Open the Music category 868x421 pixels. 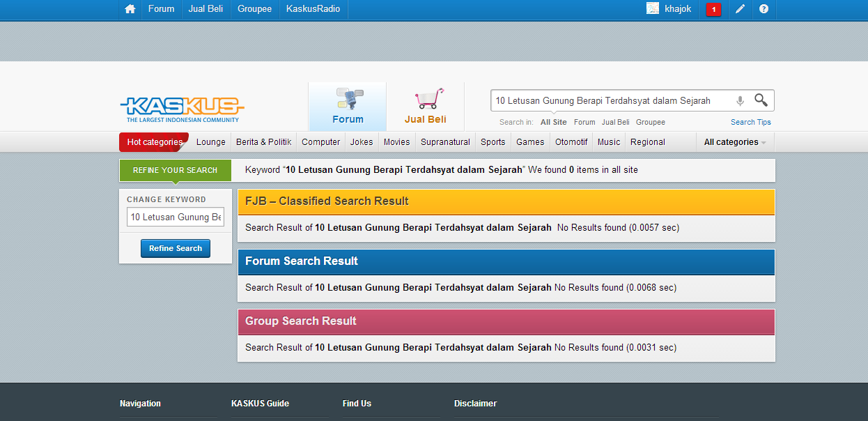click(x=609, y=142)
